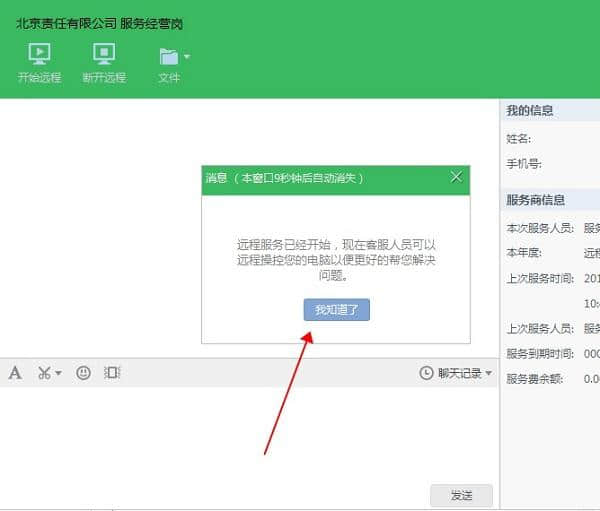Click the 服务到期时间: label
Screen dimensions: 600x511
[540, 354]
